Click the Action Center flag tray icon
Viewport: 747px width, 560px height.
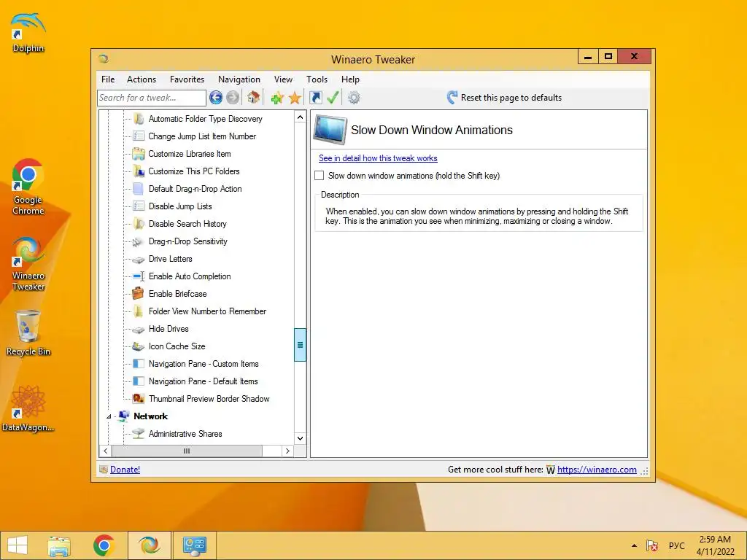pos(651,545)
